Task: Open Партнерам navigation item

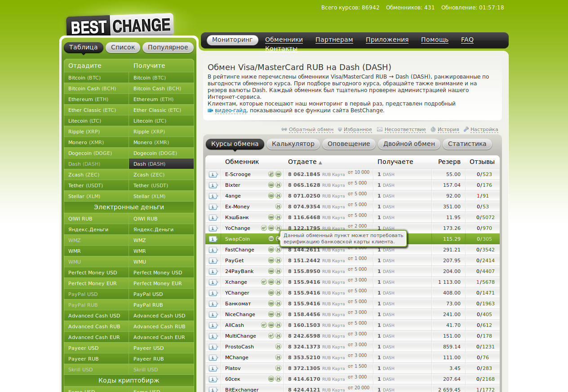Action: click(x=334, y=40)
